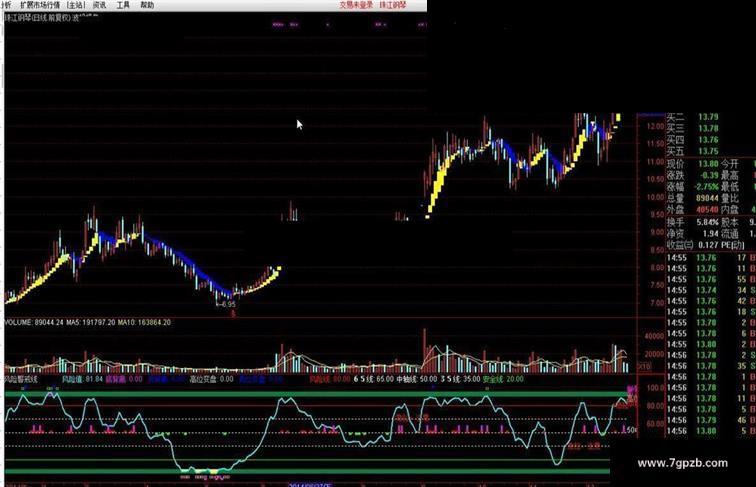This screenshot has height=487, width=756.
Task: Click the 今开 field label
Action: 730,164
